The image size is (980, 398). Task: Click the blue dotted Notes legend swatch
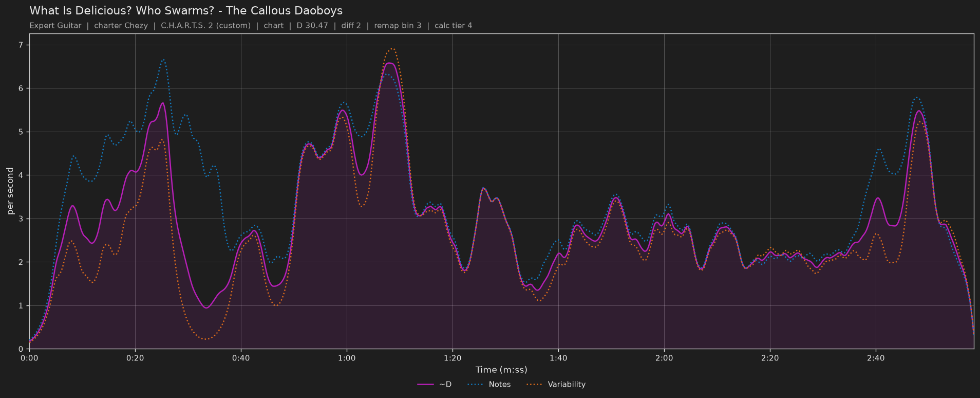(x=476, y=385)
